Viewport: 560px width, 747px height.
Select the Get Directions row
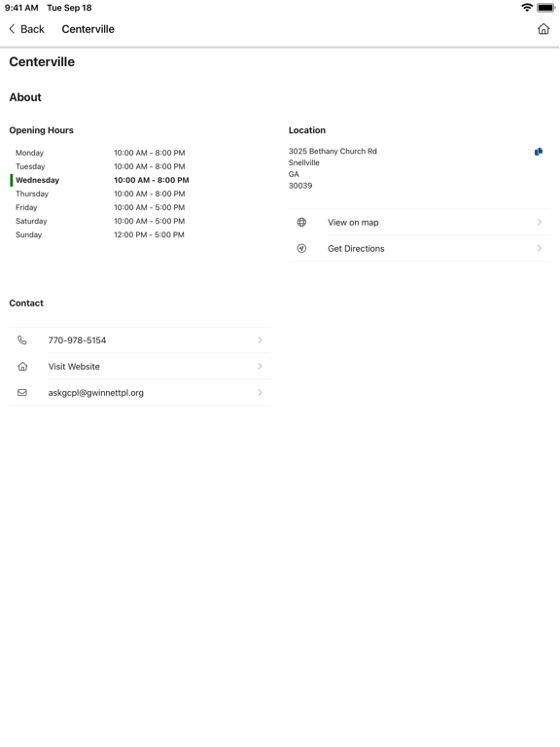pos(420,248)
